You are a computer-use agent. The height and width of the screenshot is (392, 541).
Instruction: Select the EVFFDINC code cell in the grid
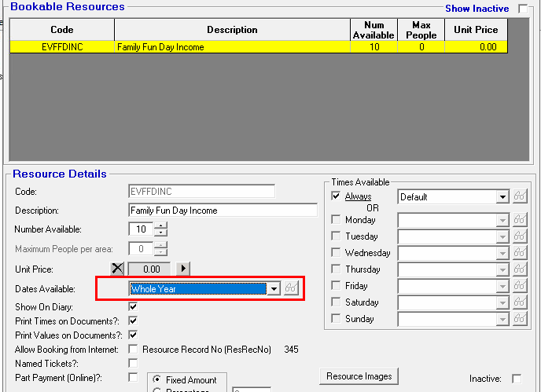tap(62, 47)
